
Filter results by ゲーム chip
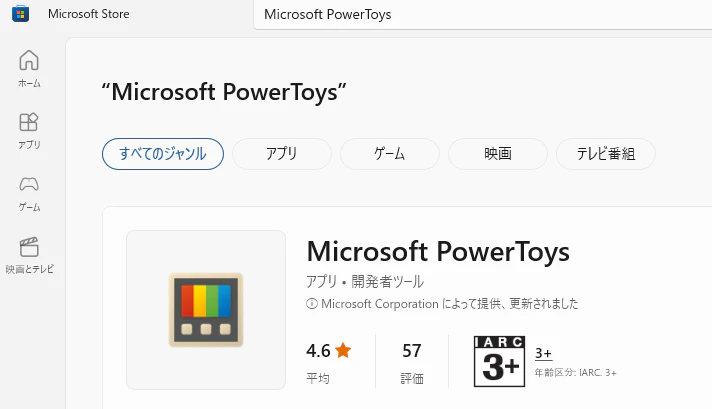point(389,154)
